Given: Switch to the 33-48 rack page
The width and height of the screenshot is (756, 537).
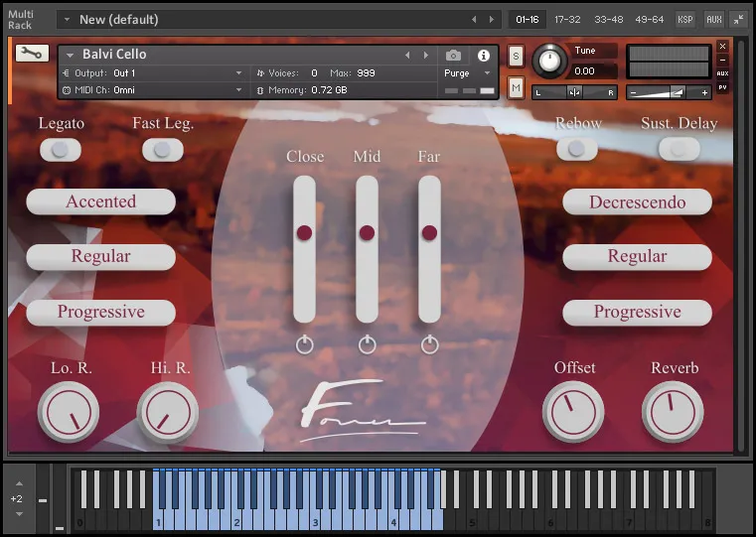Looking at the screenshot, I should tap(608, 20).
